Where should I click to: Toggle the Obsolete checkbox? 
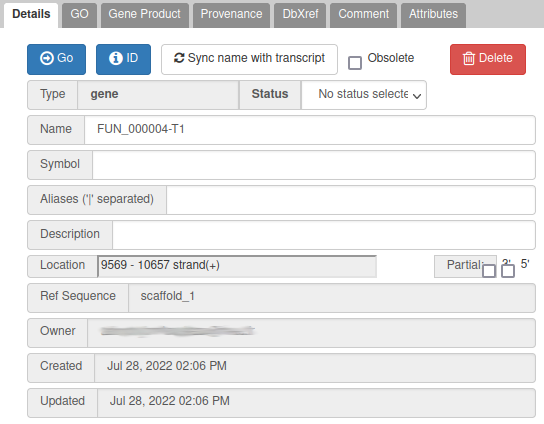(x=355, y=63)
